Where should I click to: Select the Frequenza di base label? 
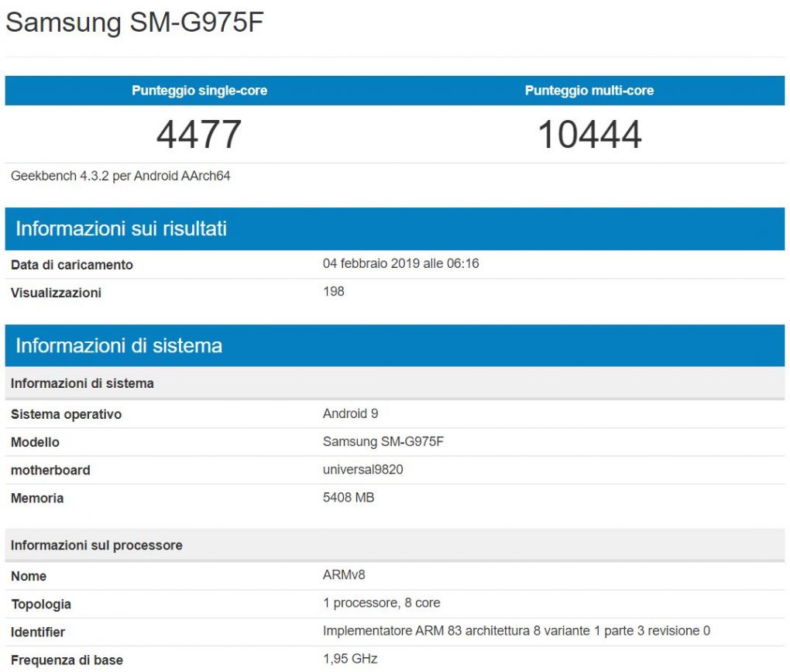click(x=67, y=660)
